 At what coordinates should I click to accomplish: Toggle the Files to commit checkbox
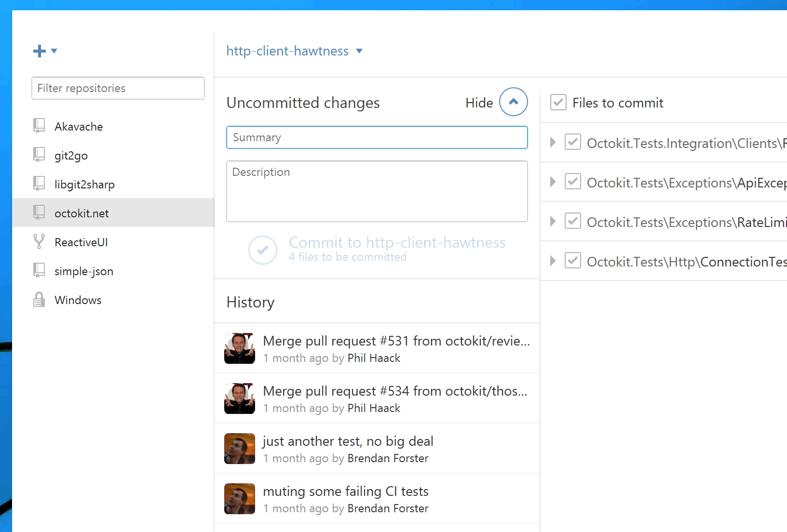[558, 102]
